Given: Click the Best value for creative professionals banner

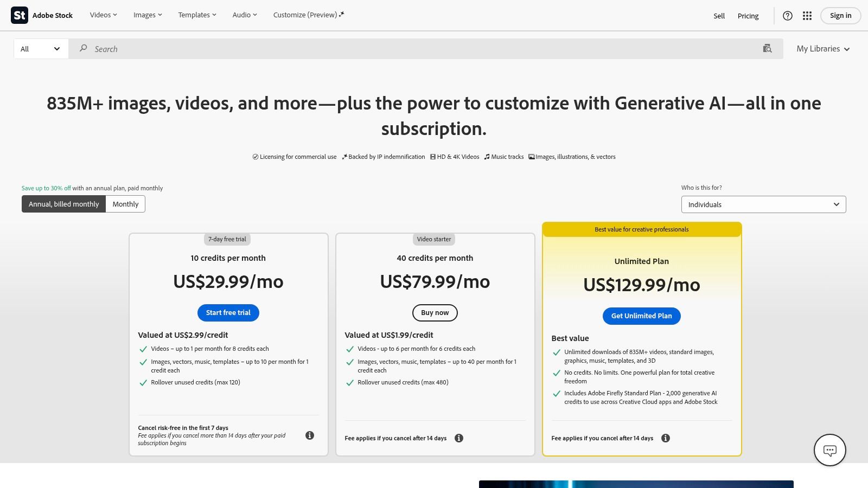Looking at the screenshot, I should (642, 229).
